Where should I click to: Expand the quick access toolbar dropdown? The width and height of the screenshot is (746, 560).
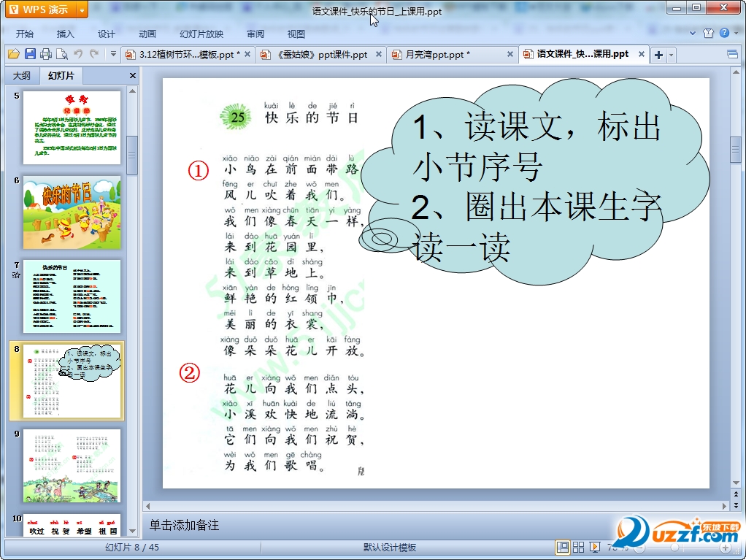113,54
